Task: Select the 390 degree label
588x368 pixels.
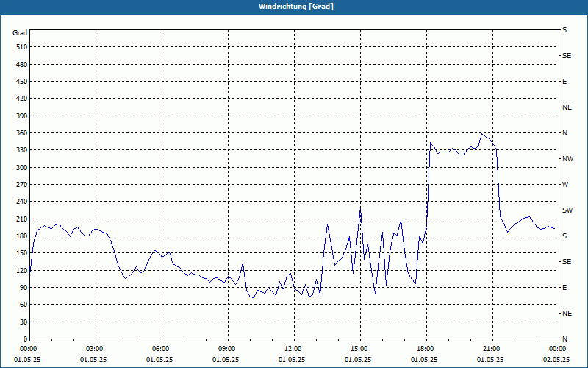Action: (x=21, y=116)
